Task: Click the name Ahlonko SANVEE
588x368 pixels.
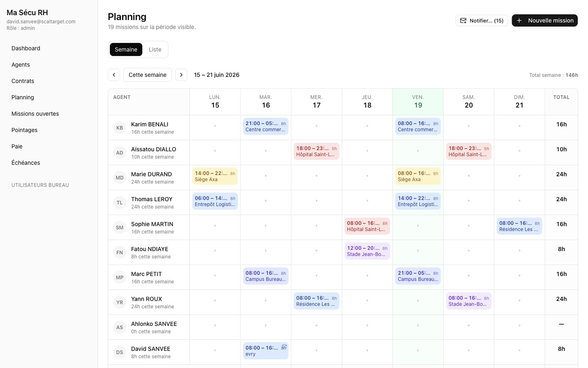Action: click(x=154, y=324)
